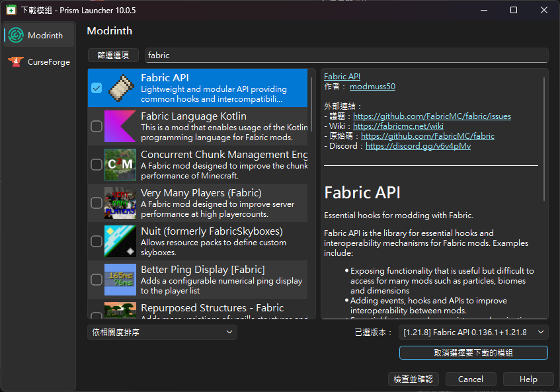This screenshot has width=560, height=392.
Task: Uncheck the Fabric API checkbox
Action: point(97,88)
